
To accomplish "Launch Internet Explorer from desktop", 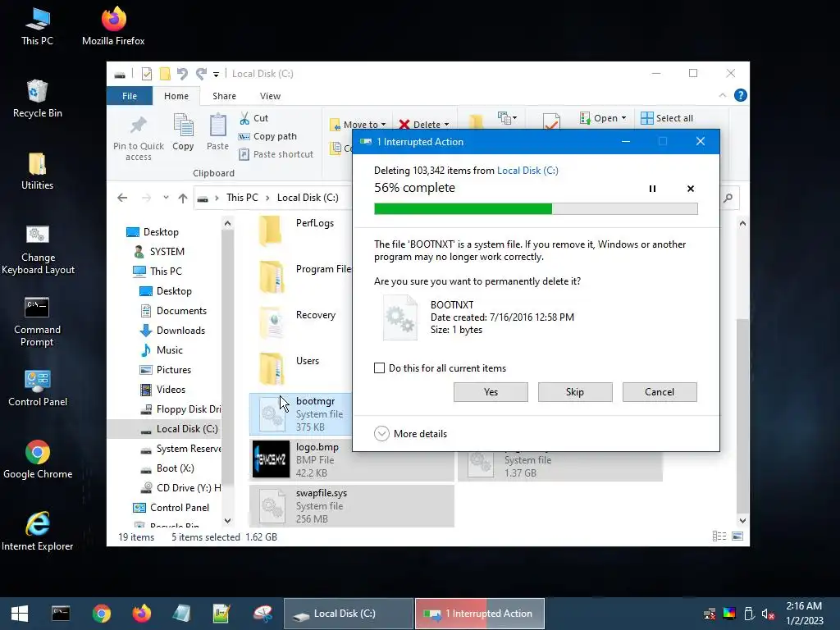I will pos(38,532).
